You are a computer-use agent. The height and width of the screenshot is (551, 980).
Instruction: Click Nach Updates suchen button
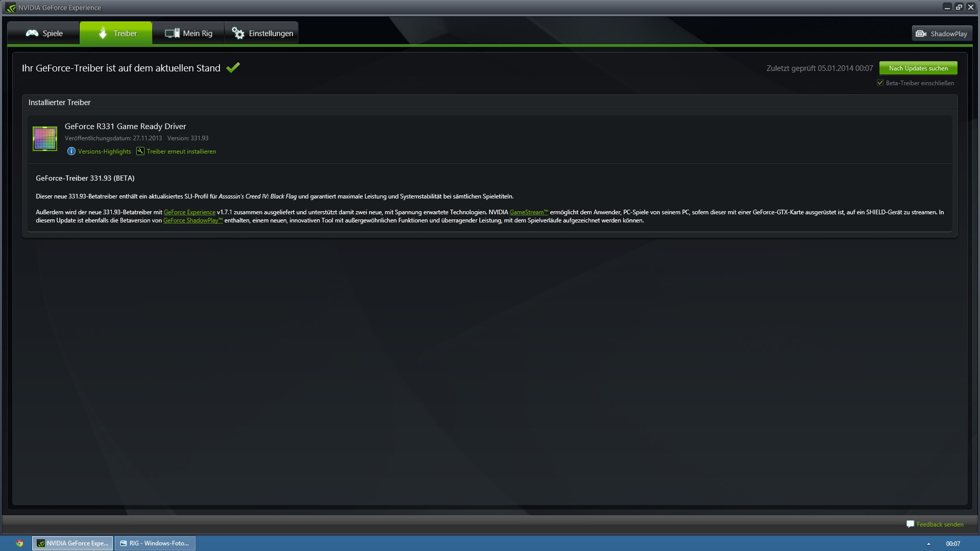coord(918,68)
